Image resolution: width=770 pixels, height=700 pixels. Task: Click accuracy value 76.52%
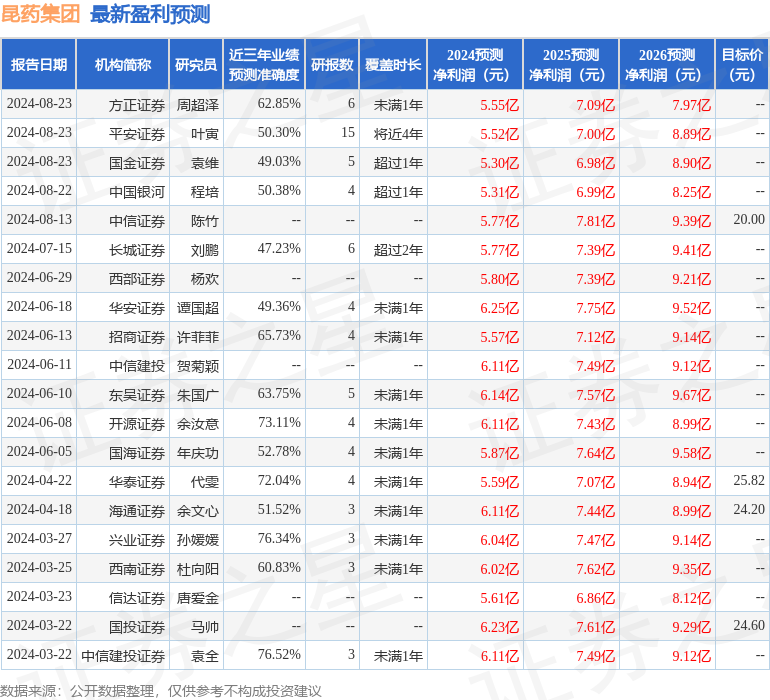[x=279, y=654]
